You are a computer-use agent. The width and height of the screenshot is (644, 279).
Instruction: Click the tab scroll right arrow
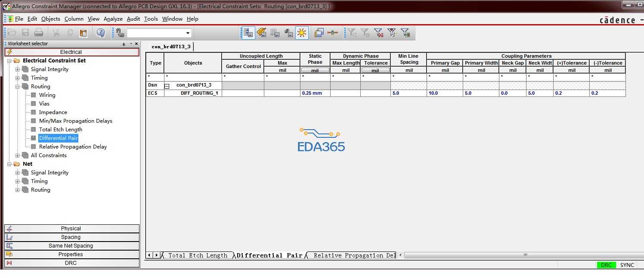[x=157, y=255]
